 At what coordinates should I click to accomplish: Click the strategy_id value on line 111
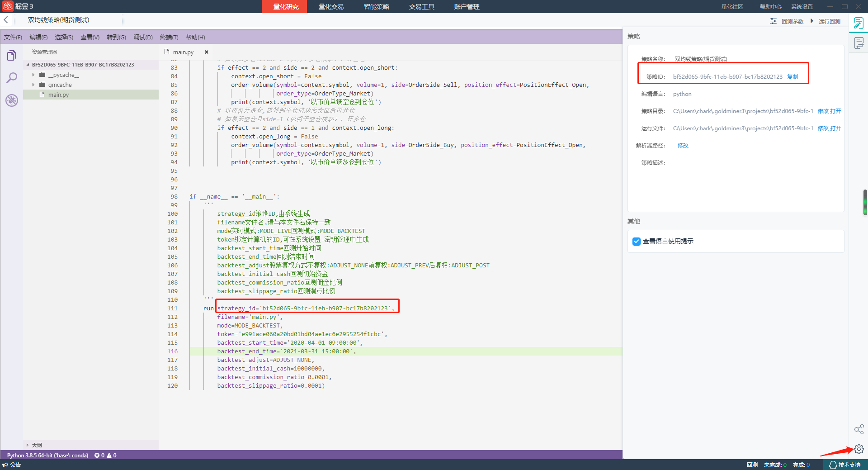click(x=325, y=309)
